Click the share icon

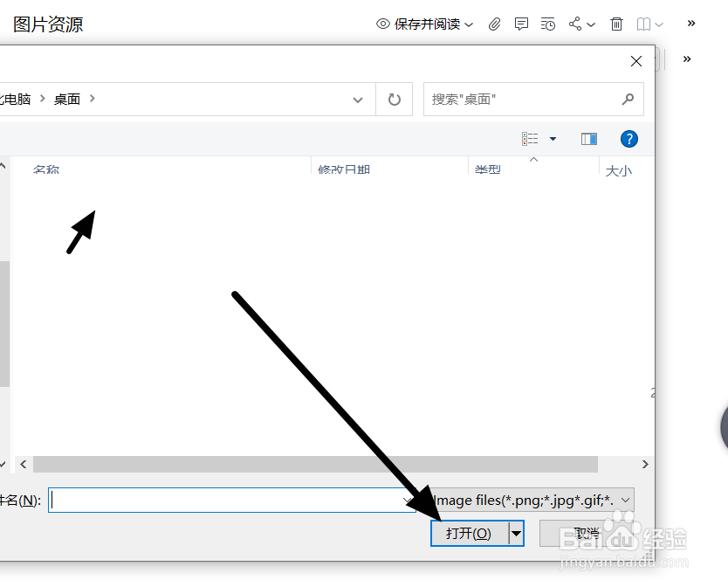[575, 24]
